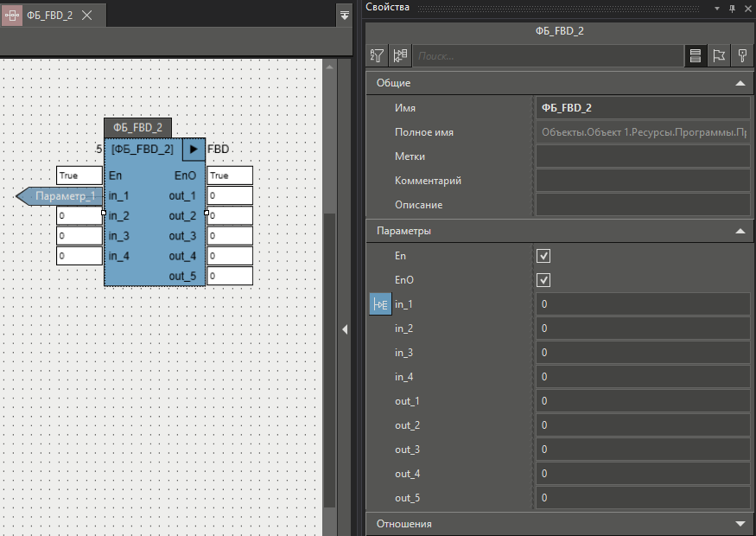Click the out_5 pin label on the block
The height and width of the screenshot is (536, 756).
pyautogui.click(x=182, y=277)
